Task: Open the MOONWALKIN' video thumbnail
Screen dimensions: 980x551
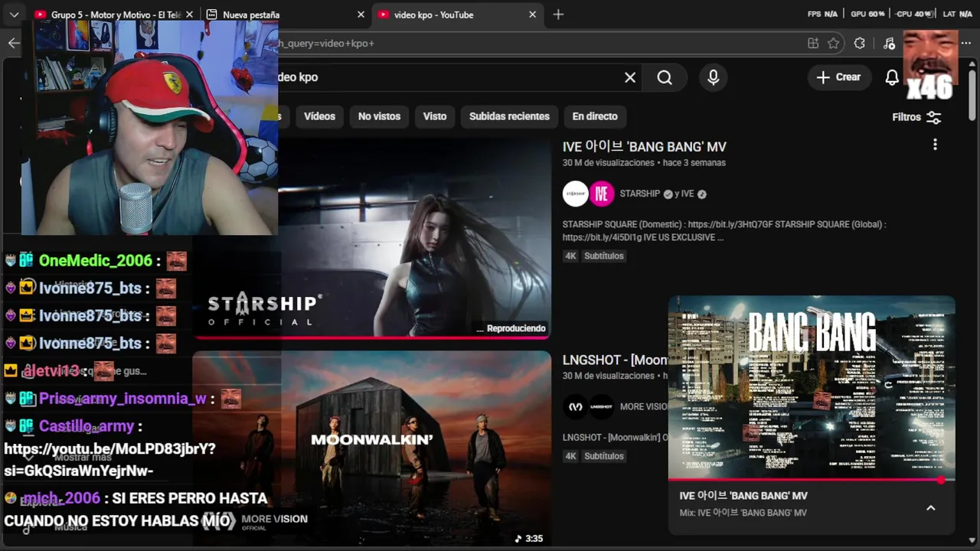Action: 371,448
